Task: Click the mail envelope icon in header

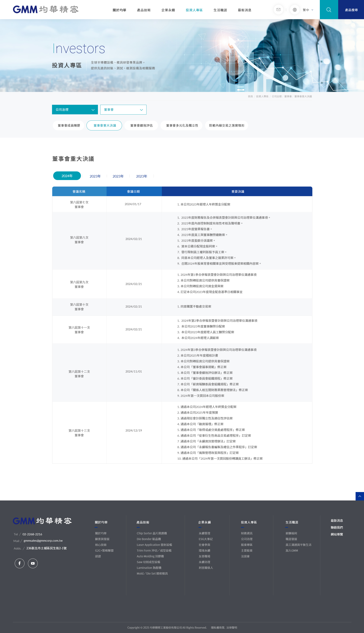Action: tap(278, 10)
